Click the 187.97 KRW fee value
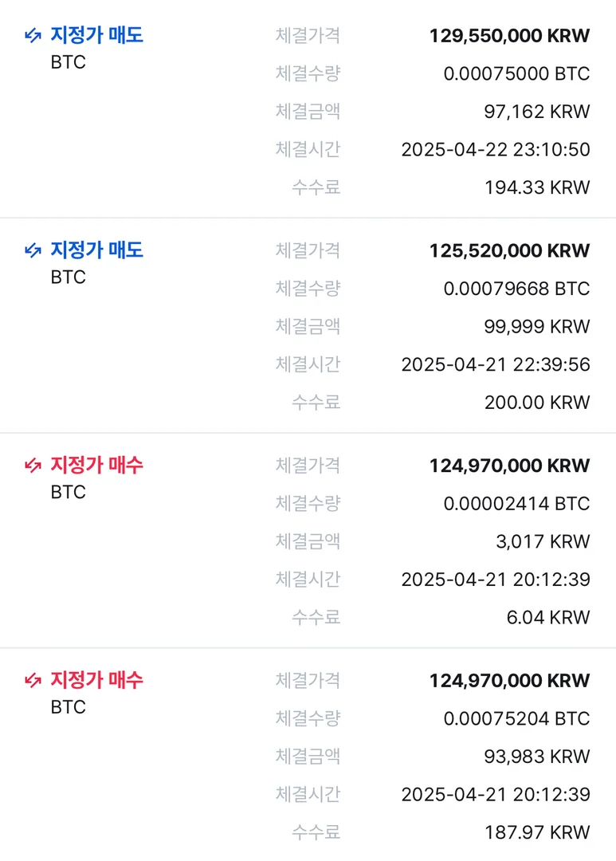This screenshot has height=861, width=616. [536, 832]
